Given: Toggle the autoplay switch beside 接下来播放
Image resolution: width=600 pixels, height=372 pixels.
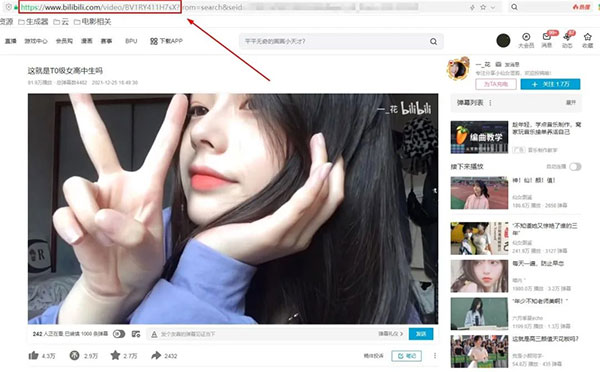Looking at the screenshot, I should click(575, 166).
